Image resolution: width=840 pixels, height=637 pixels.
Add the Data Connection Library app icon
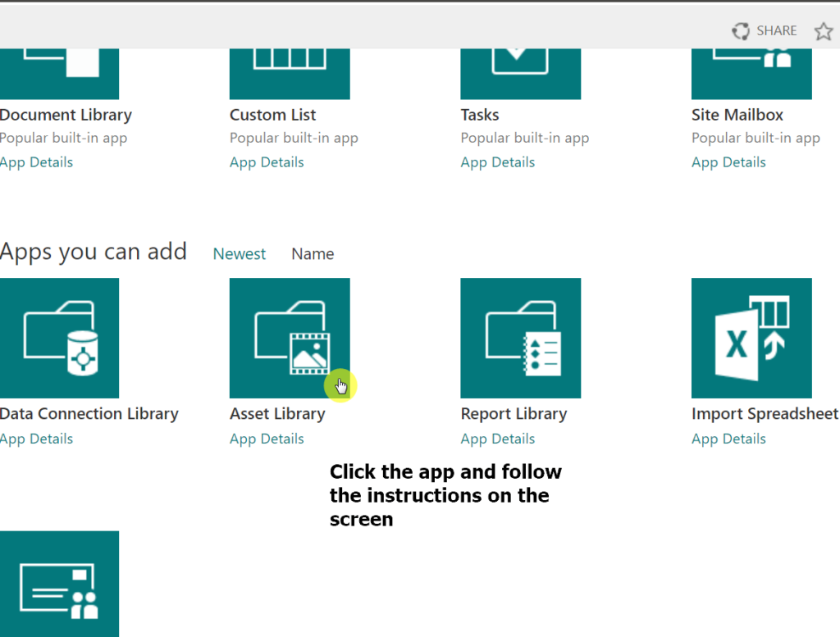[x=59, y=338]
